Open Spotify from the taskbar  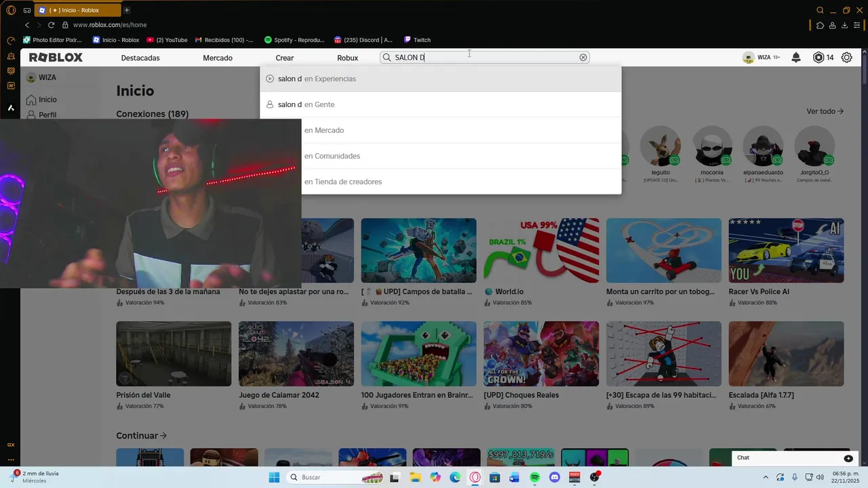[x=534, y=477]
